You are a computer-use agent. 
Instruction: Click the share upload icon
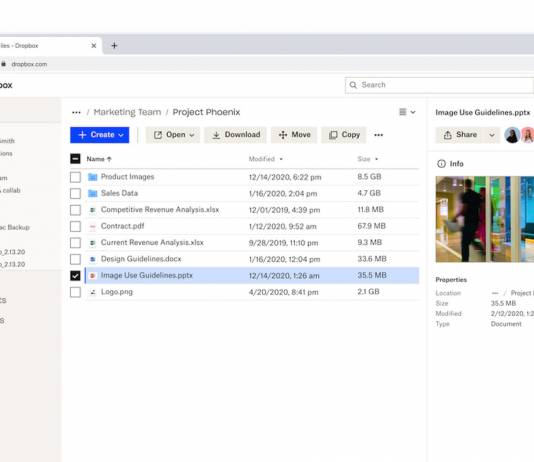[x=447, y=135]
